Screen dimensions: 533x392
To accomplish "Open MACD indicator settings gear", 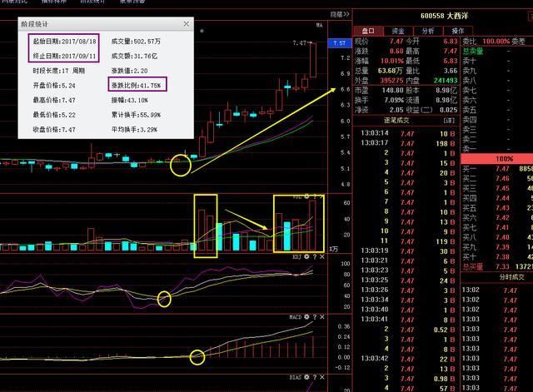I will click(306, 317).
